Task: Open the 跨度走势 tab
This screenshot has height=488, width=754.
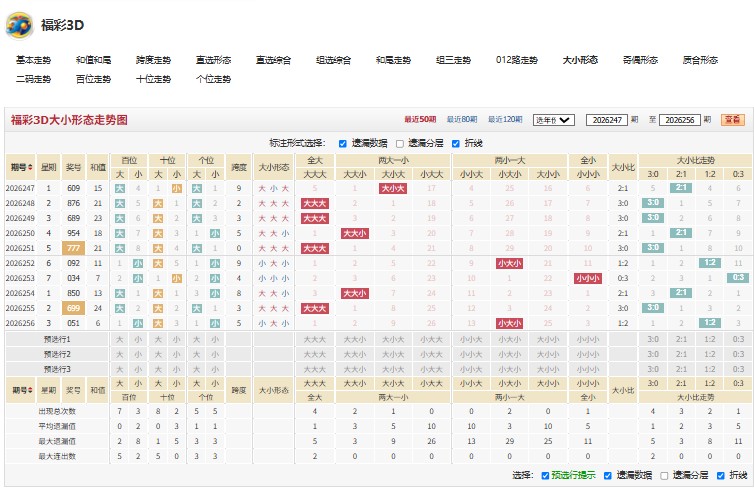Action: click(153, 60)
